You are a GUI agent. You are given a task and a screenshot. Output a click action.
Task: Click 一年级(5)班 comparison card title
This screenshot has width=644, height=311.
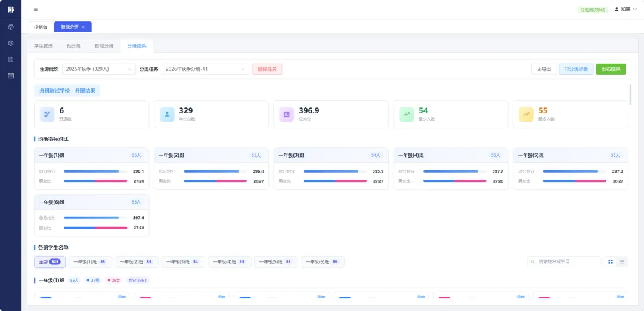coord(531,155)
